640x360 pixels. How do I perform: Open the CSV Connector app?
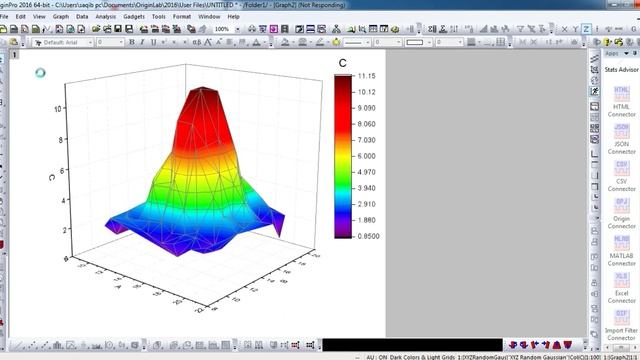(x=621, y=176)
